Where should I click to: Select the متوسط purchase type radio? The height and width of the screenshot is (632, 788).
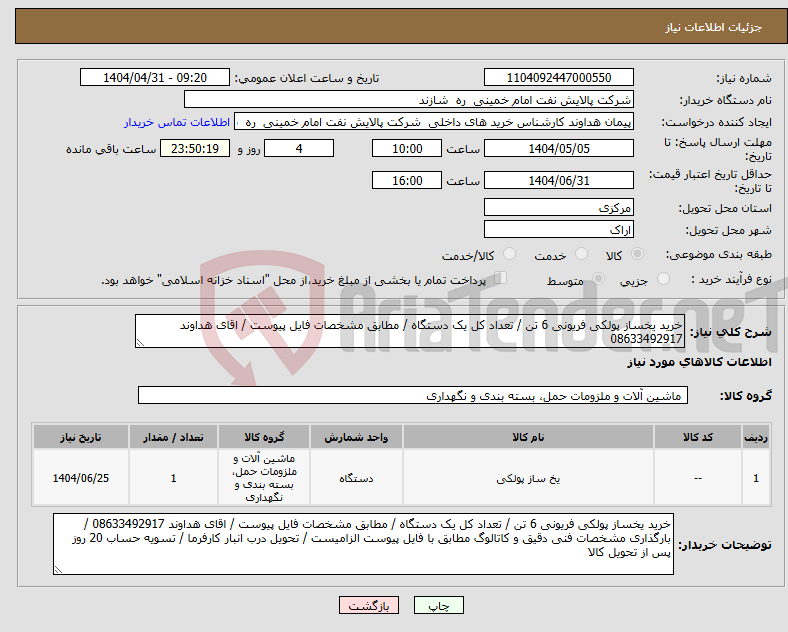599,279
